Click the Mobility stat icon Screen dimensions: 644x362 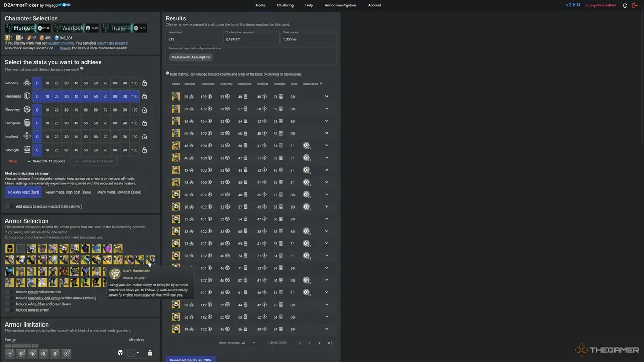[x=27, y=83]
